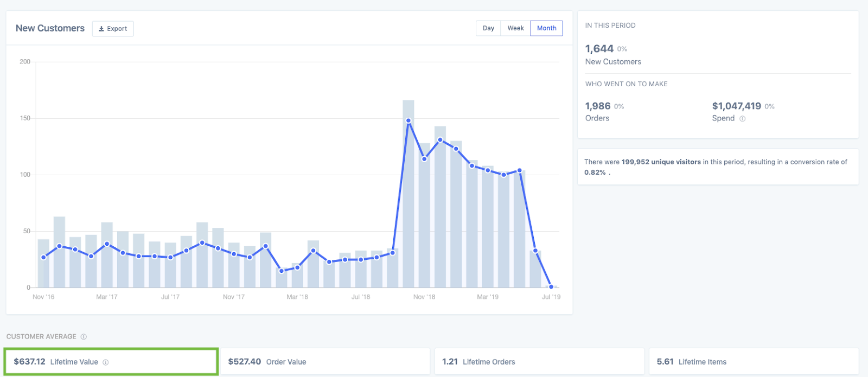Viewport: 868px width, 377px height.
Task: Click the New Customers chart title
Action: [x=50, y=28]
